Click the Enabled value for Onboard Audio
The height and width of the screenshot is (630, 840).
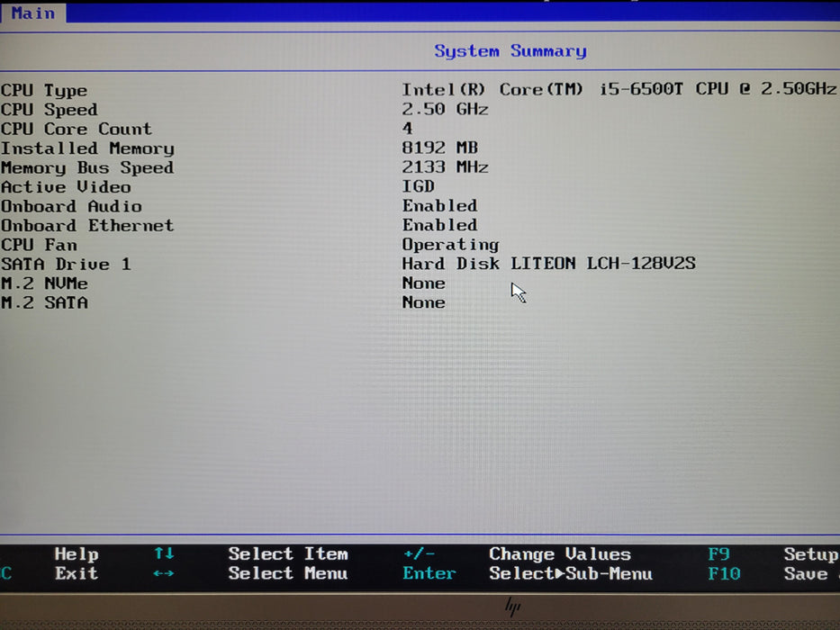click(x=440, y=206)
